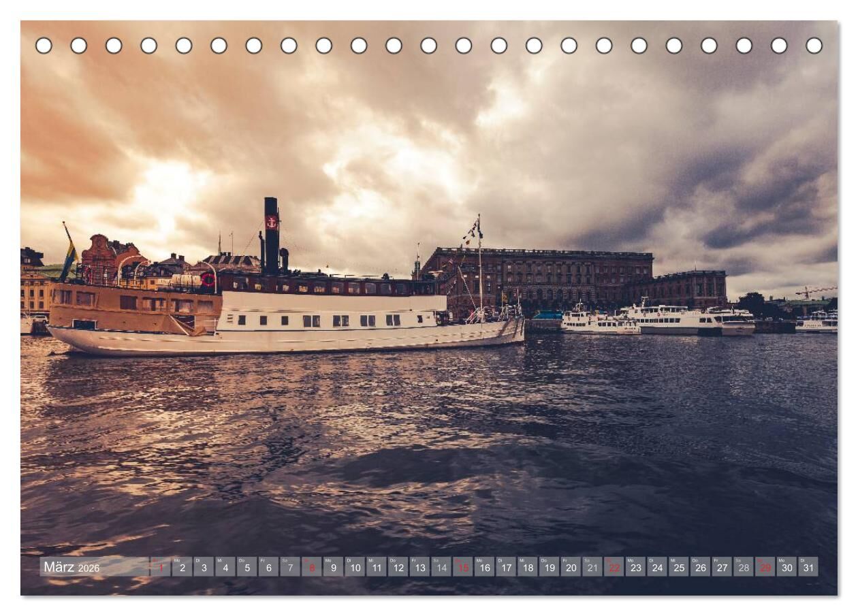The image size is (858, 616).
Task: Select day 22 highlighted in red
Action: [x=614, y=567]
